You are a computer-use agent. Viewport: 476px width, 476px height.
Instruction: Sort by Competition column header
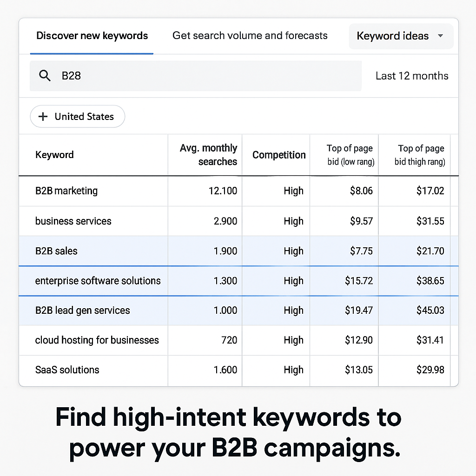tap(279, 155)
